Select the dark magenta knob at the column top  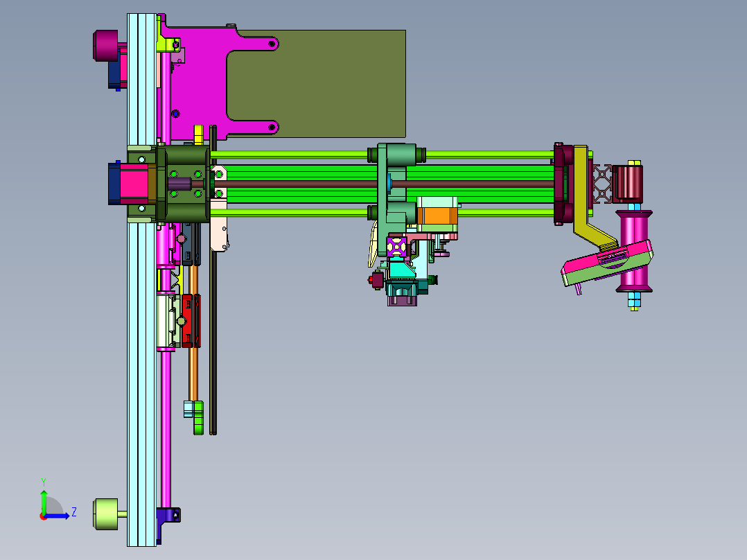coord(105,46)
